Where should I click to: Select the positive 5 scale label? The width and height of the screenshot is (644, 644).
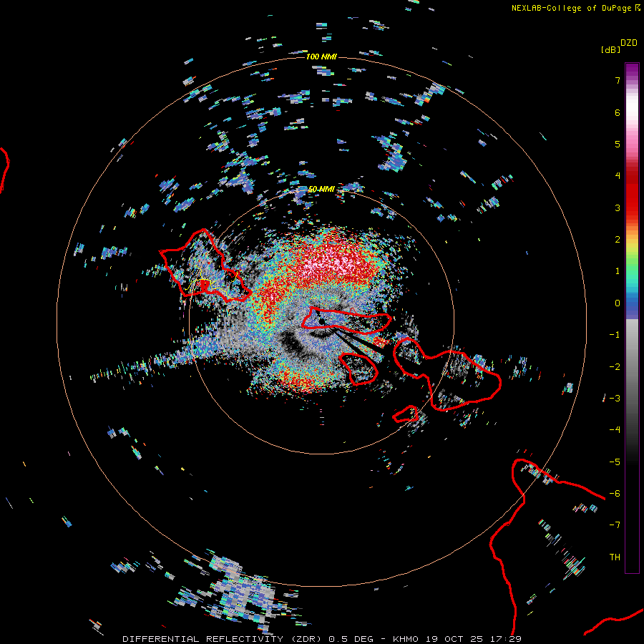[618, 144]
